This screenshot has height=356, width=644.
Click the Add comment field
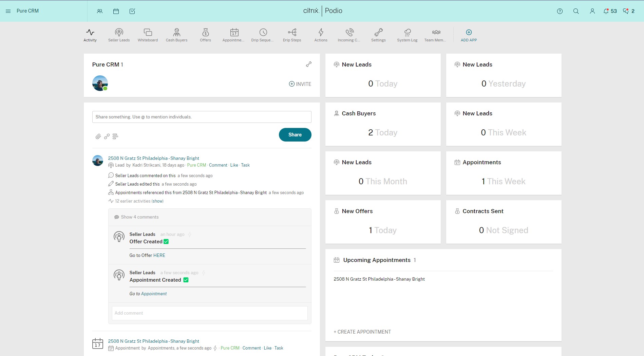click(210, 313)
